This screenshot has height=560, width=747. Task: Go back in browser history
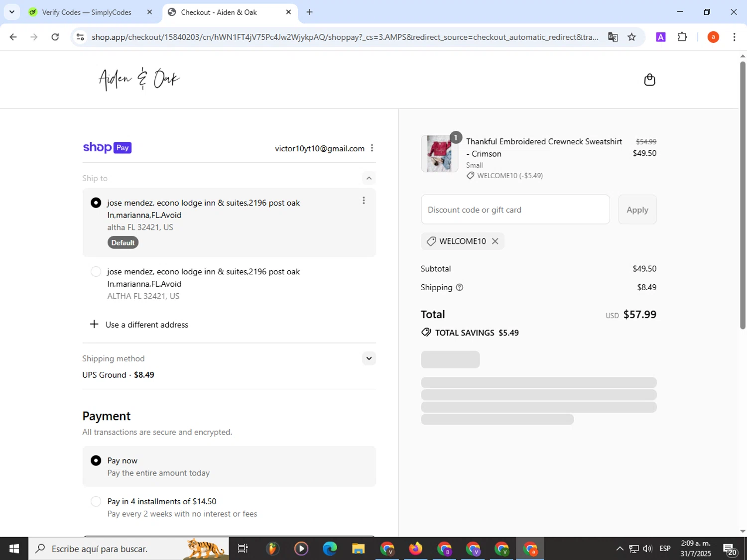coord(13,37)
